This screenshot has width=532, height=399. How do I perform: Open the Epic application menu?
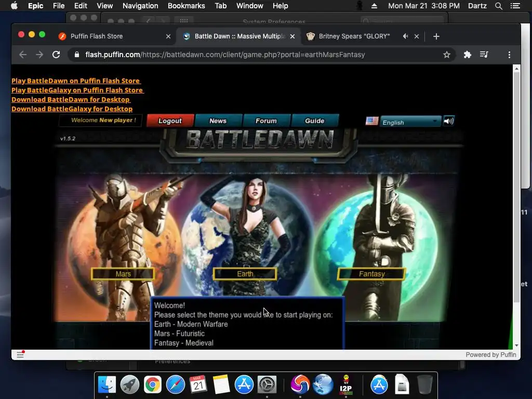coord(36,6)
